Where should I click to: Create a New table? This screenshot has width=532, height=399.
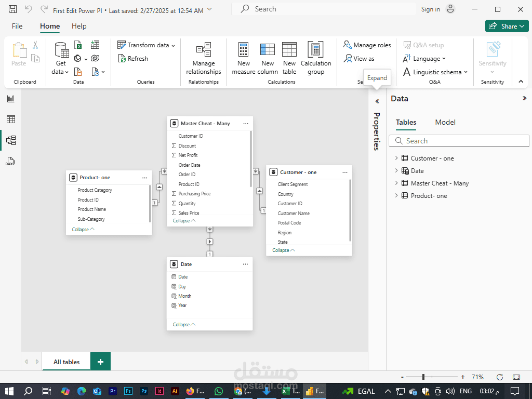tap(289, 58)
